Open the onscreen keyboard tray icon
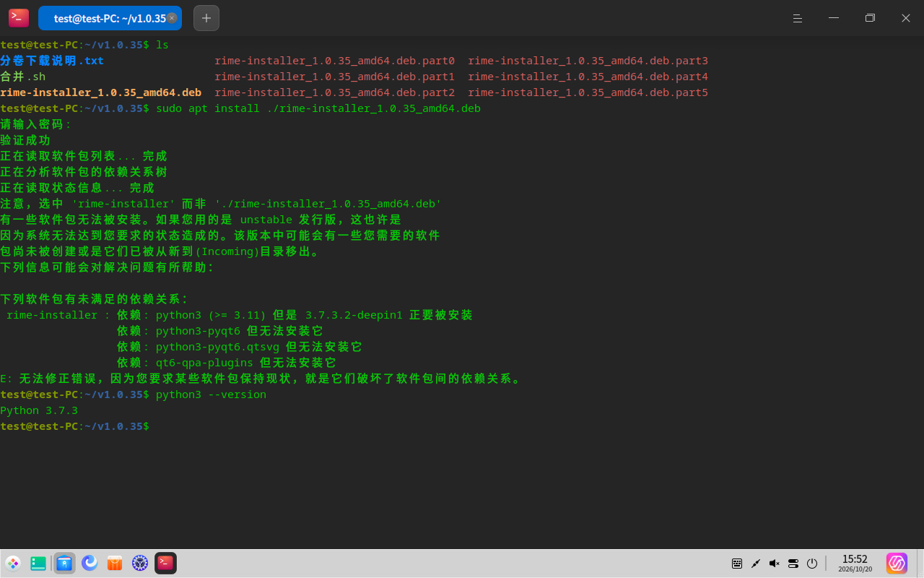Viewport: 924px width, 578px height. coord(737,563)
